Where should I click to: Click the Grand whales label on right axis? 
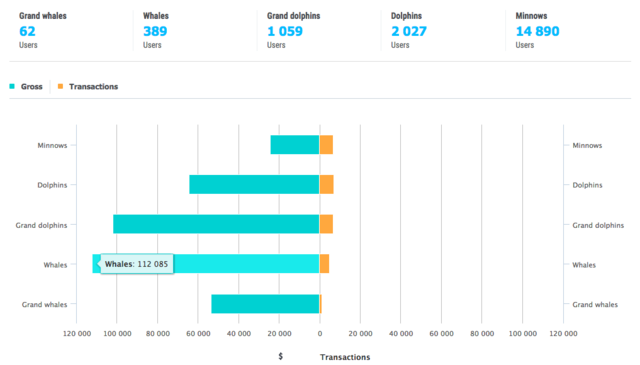[x=595, y=305]
